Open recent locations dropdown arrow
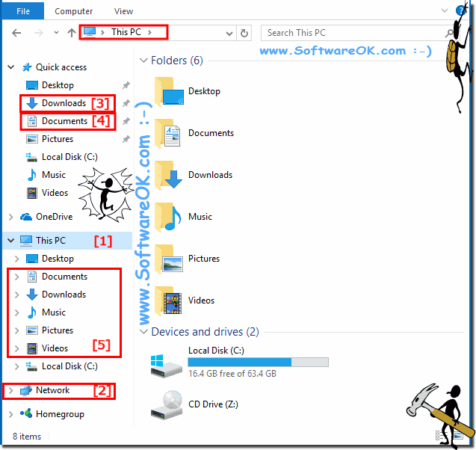This screenshot has height=450, width=476. 56,32
